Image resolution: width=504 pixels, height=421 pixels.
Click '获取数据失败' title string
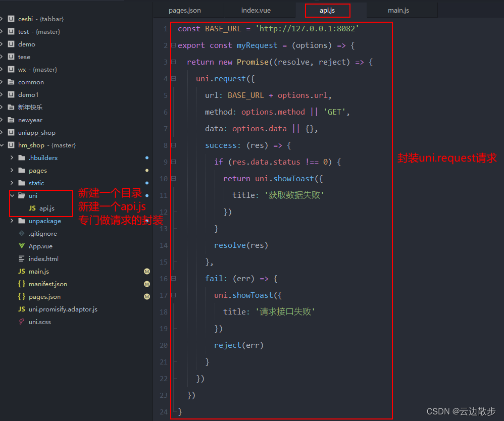tap(294, 195)
